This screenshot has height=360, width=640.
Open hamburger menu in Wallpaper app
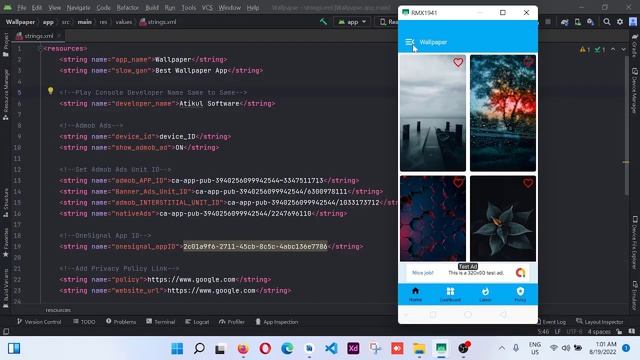coord(410,42)
